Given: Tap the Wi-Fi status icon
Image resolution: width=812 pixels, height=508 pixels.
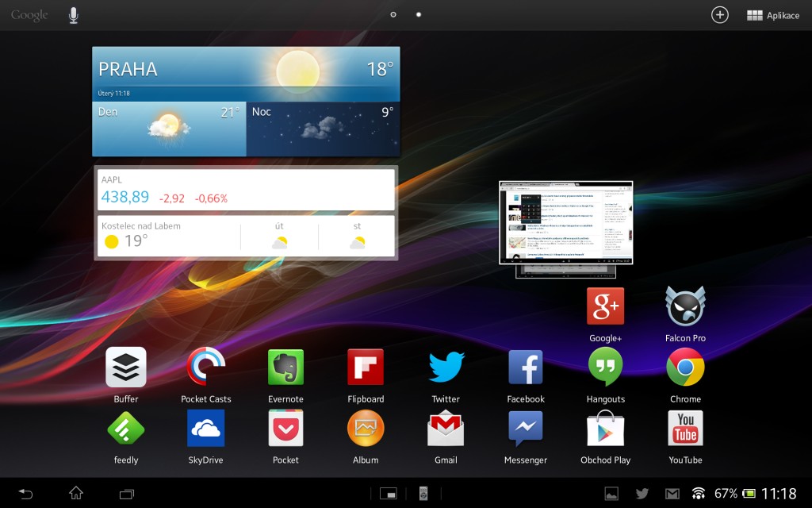Looking at the screenshot, I should point(699,494).
